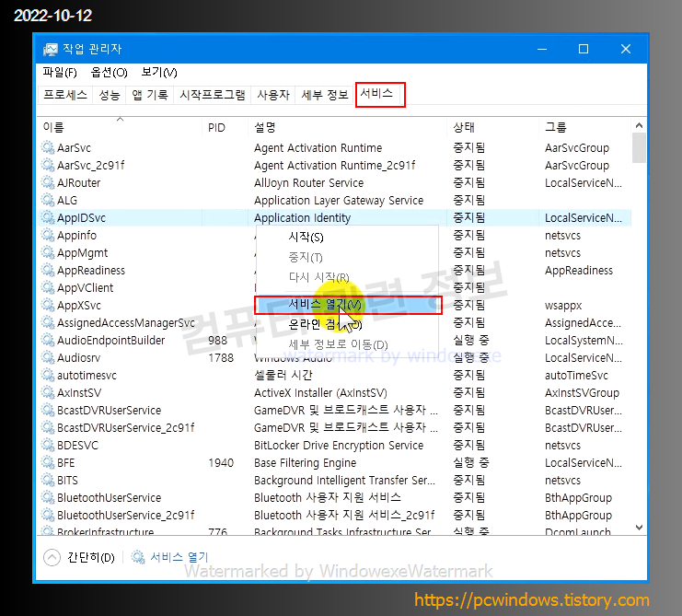Click the scrollbar down arrow
The image size is (682, 616).
coord(639,528)
